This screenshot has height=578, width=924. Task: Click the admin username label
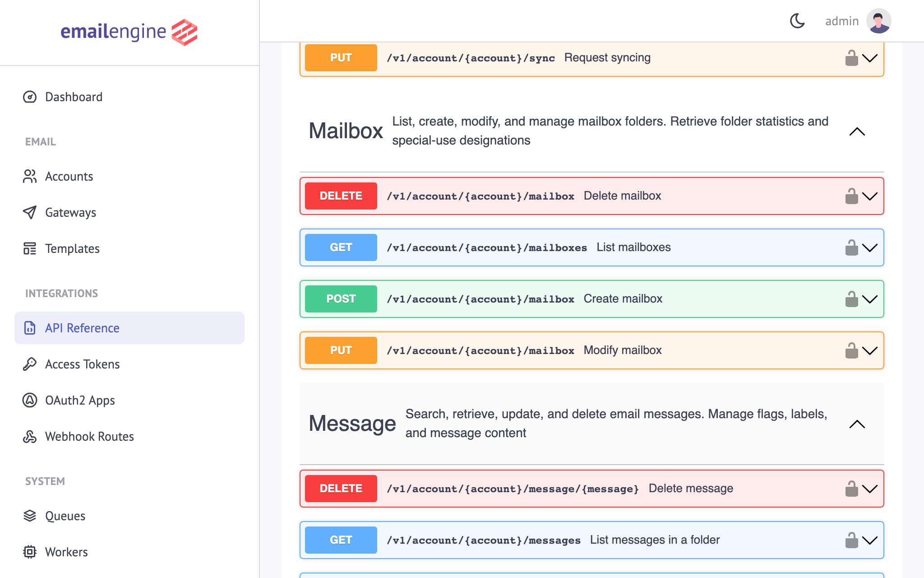[842, 21]
